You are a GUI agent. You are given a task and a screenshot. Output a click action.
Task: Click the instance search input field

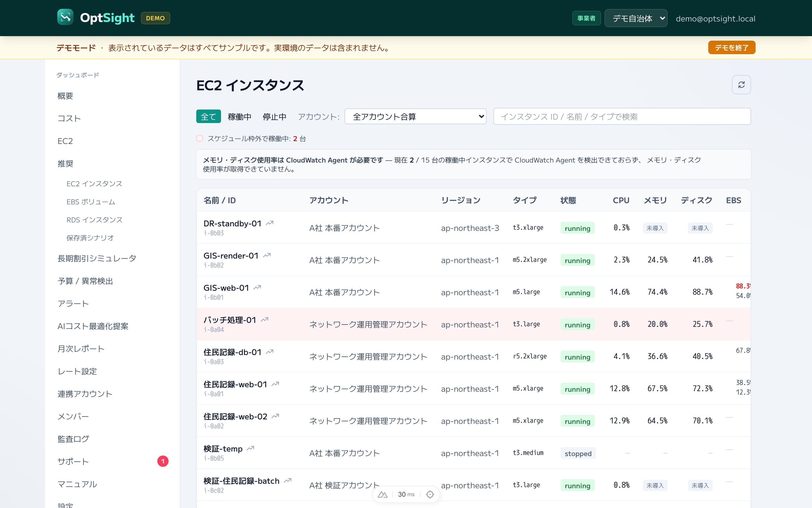coord(622,117)
